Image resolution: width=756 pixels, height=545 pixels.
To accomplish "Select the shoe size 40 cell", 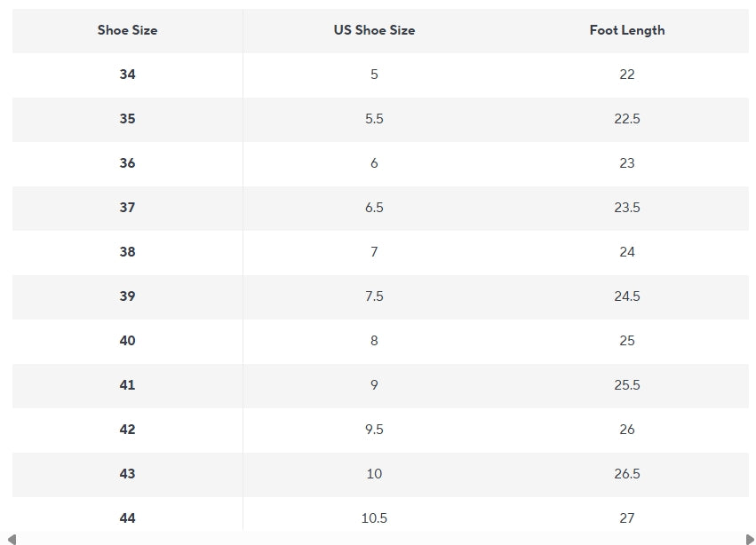I will coord(127,341).
